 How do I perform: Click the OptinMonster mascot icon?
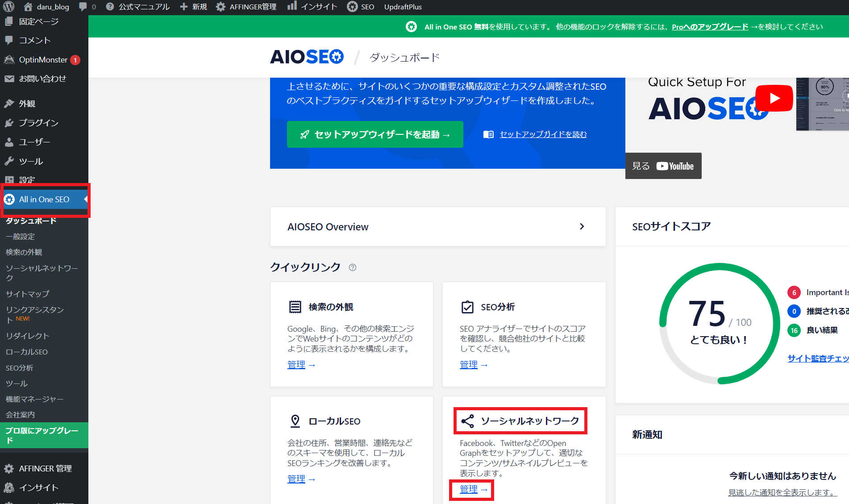(9, 59)
